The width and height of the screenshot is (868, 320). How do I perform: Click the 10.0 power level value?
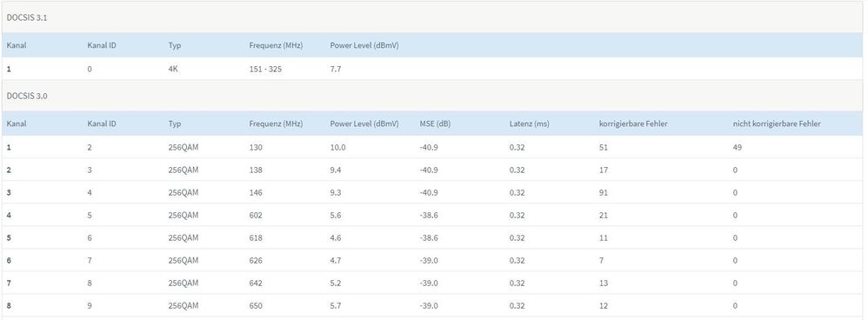pos(337,148)
